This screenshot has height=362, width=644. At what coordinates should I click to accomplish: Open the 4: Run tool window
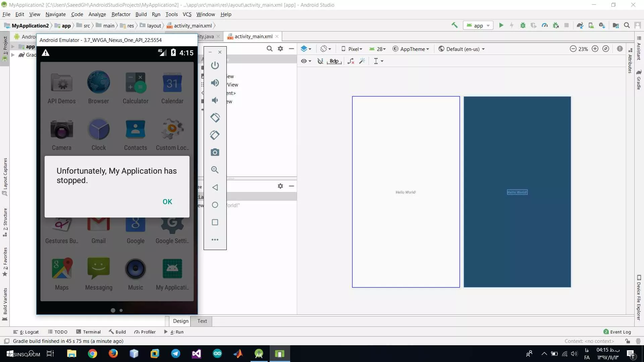(174, 332)
